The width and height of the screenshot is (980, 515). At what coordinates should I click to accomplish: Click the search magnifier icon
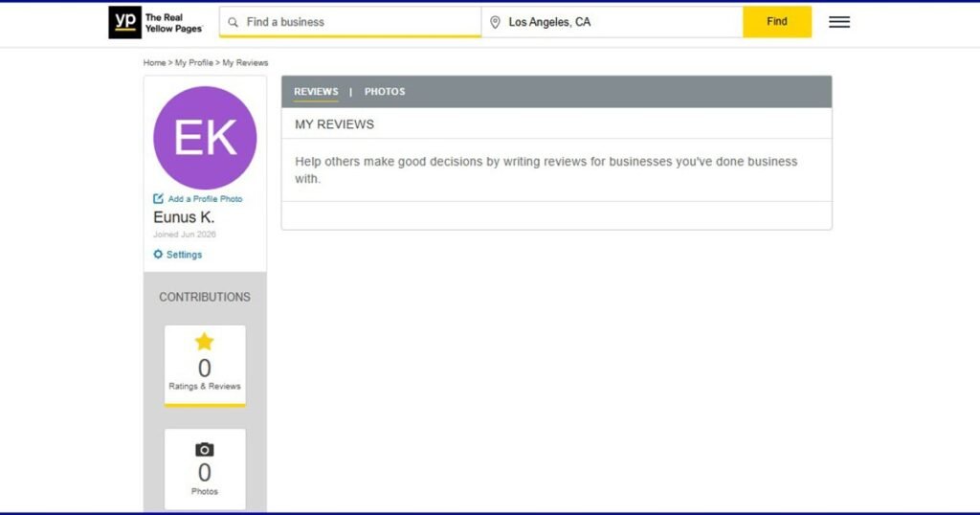click(x=234, y=23)
